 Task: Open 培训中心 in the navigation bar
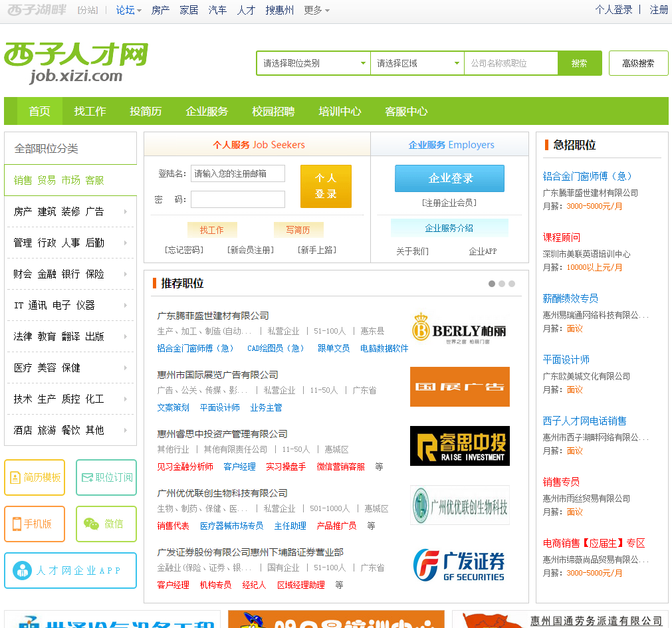(x=340, y=112)
